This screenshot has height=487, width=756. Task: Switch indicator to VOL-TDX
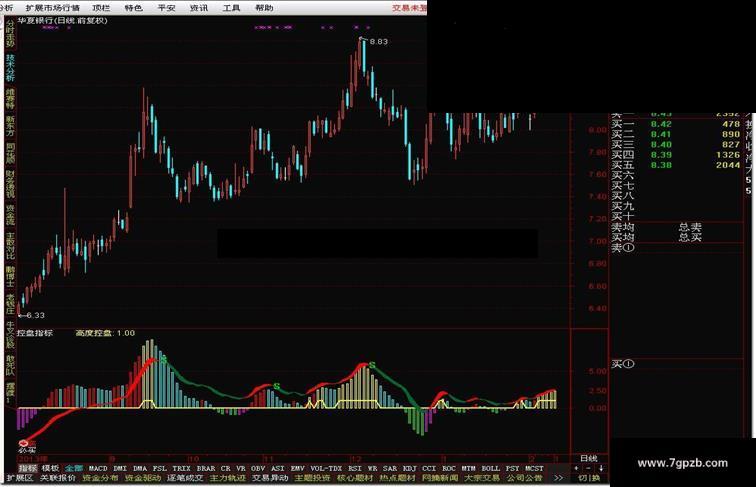pyautogui.click(x=326, y=468)
